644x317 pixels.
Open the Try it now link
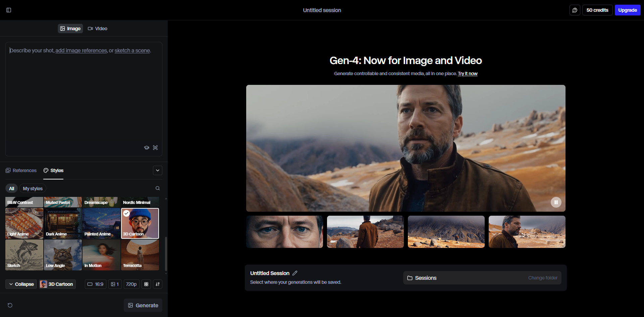[x=468, y=73]
